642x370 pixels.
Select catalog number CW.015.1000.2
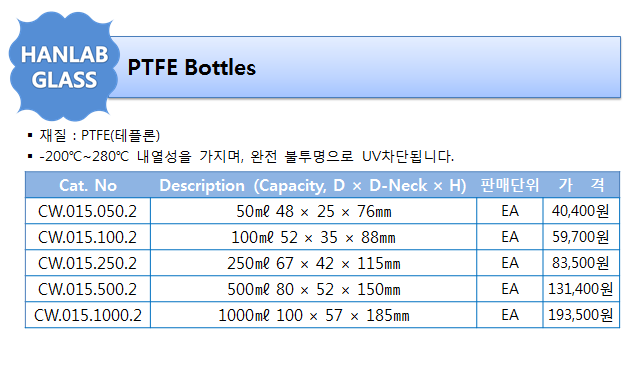(88, 315)
